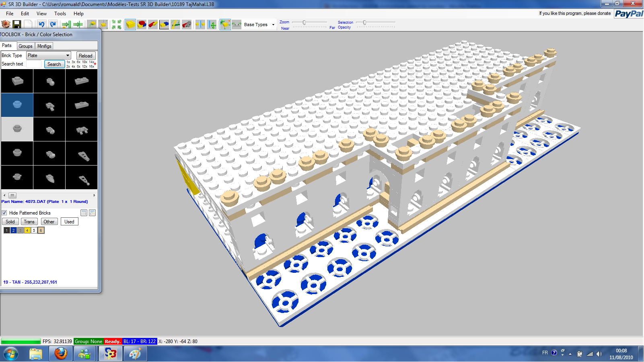The image size is (644, 362).
Task: Pick blue color swatch 2
Action: pyautogui.click(x=14, y=231)
